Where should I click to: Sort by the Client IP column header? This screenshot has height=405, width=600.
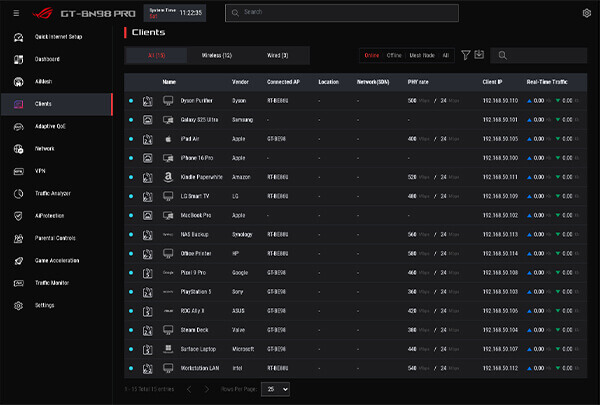[492, 82]
